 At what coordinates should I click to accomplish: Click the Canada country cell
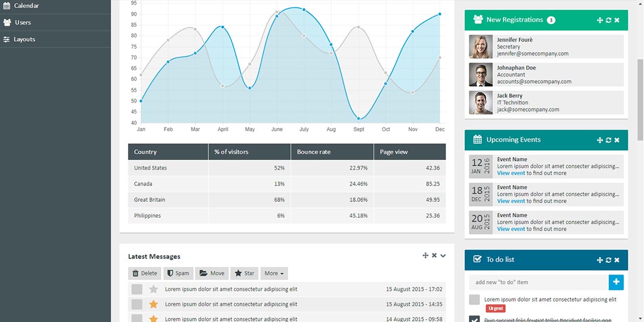pos(168,184)
